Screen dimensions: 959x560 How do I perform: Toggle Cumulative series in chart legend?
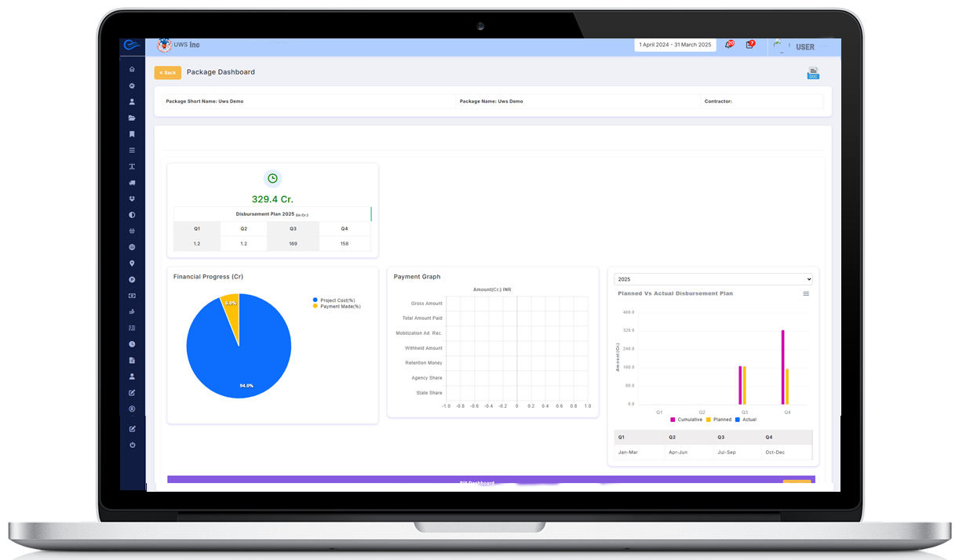[x=686, y=420]
